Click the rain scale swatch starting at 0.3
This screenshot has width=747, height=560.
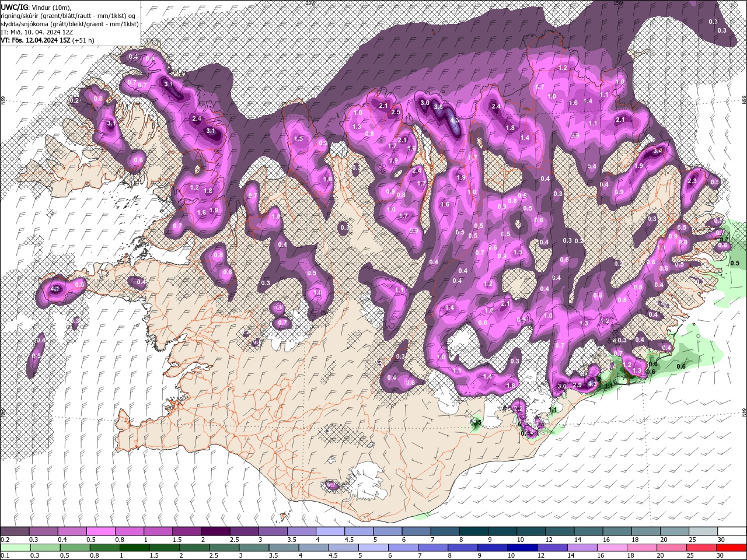coord(44,548)
